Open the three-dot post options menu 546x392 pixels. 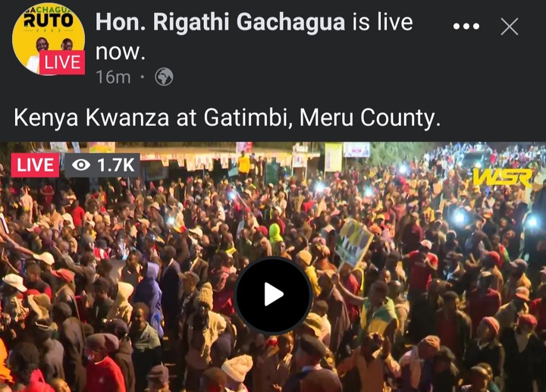pyautogui.click(x=466, y=26)
